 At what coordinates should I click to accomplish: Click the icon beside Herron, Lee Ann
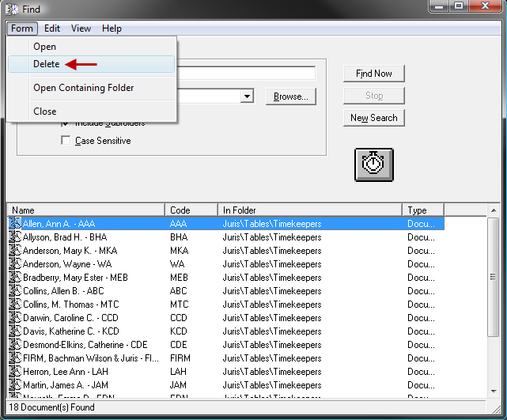[15, 372]
